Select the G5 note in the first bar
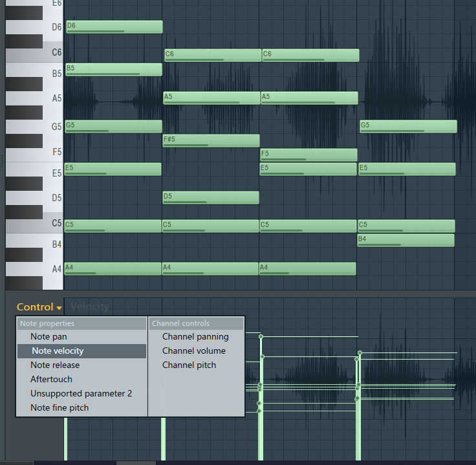 pyautogui.click(x=114, y=126)
